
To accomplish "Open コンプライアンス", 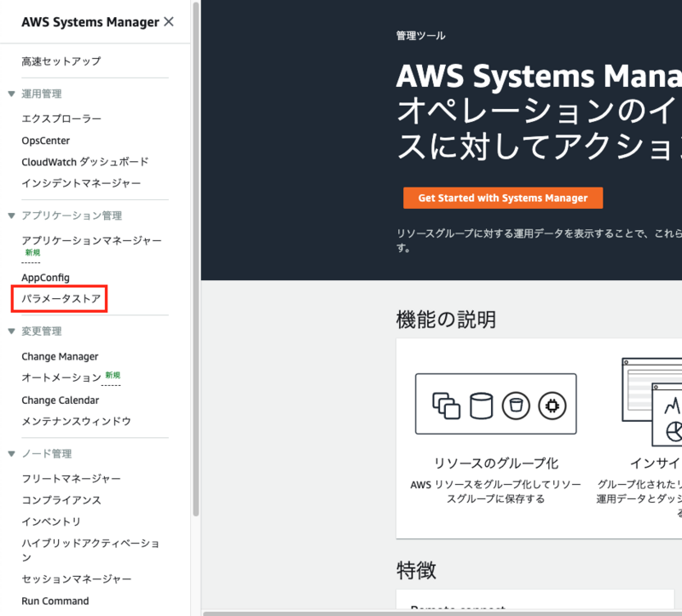I will [x=61, y=500].
